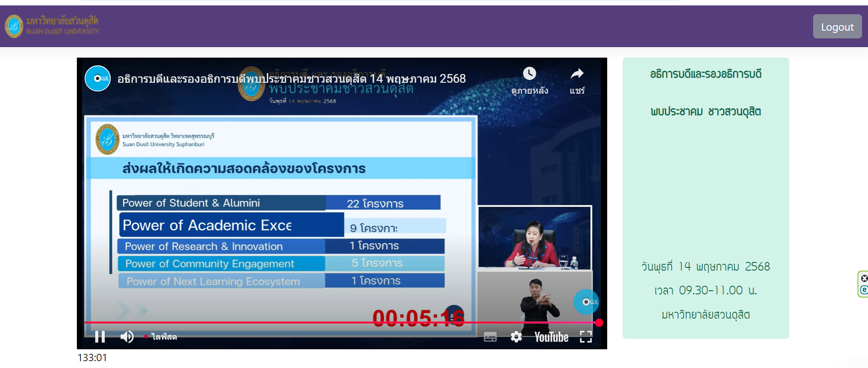This screenshot has width=868, height=368.
Task: Click the ESET 'e' icon
Action: point(864,290)
